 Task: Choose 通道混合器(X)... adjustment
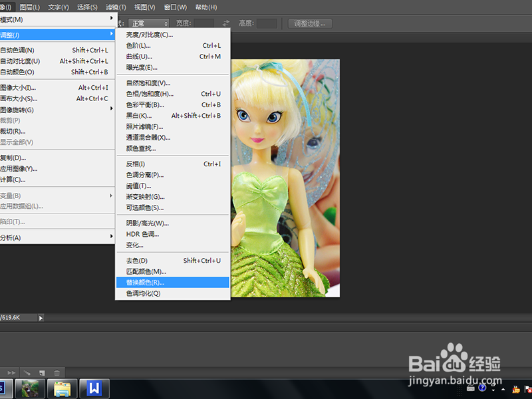click(x=173, y=138)
